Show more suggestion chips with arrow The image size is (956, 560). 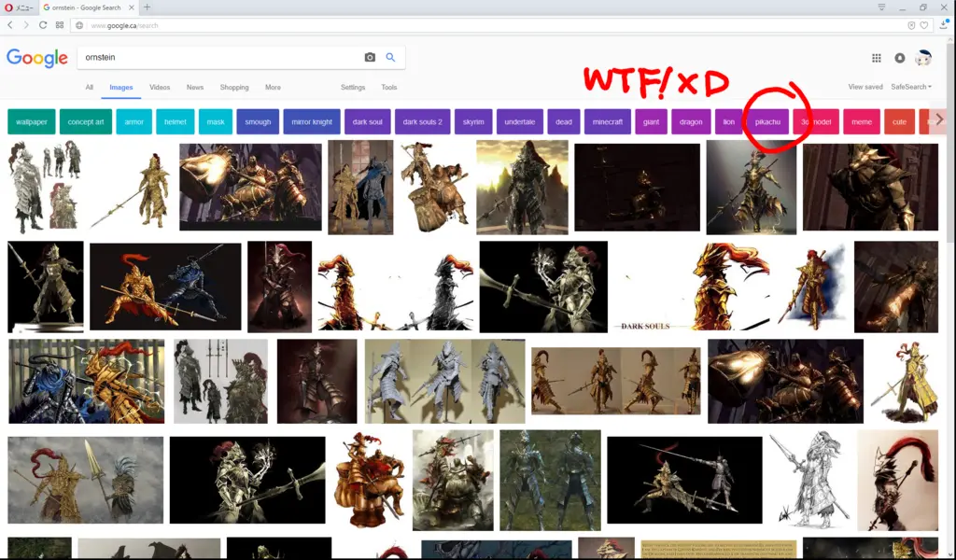939,119
